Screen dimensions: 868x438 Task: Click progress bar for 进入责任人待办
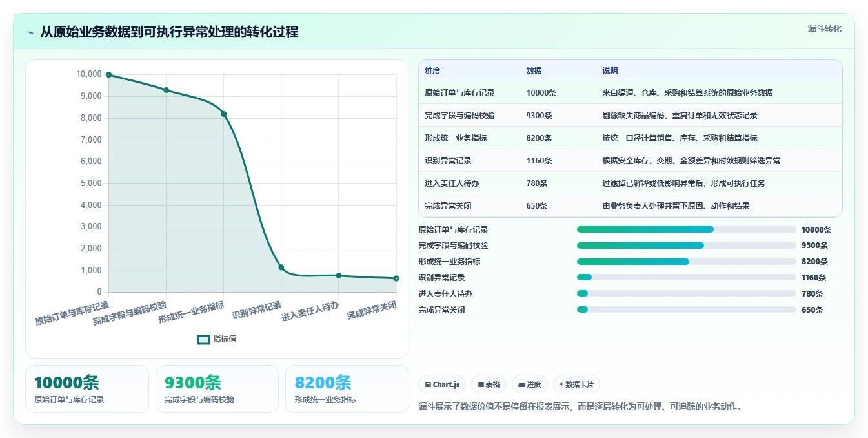click(x=687, y=294)
